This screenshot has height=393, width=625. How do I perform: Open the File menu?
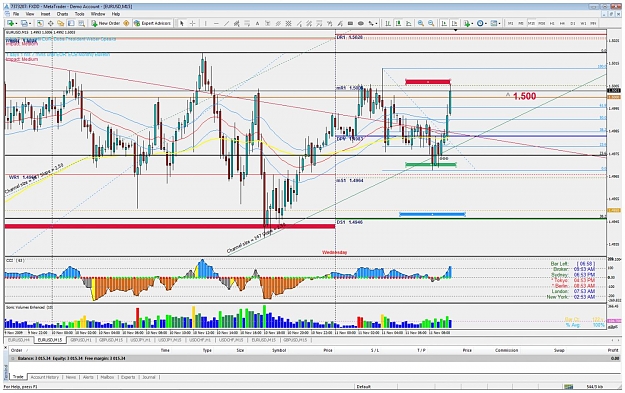16,14
